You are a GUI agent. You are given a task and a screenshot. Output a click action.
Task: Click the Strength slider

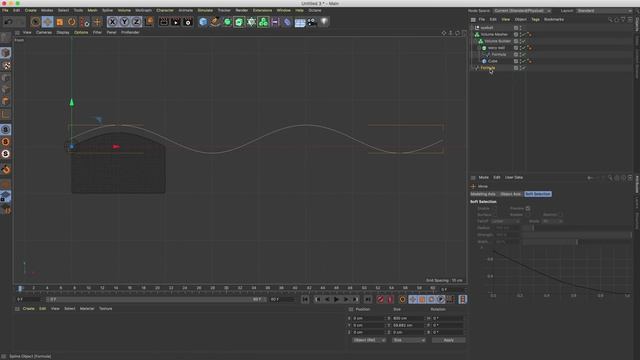[x=577, y=235]
